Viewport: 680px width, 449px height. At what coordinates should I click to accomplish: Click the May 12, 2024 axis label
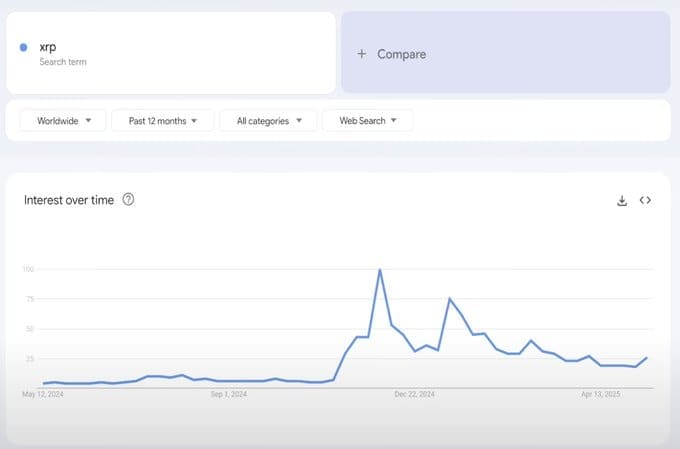point(43,394)
